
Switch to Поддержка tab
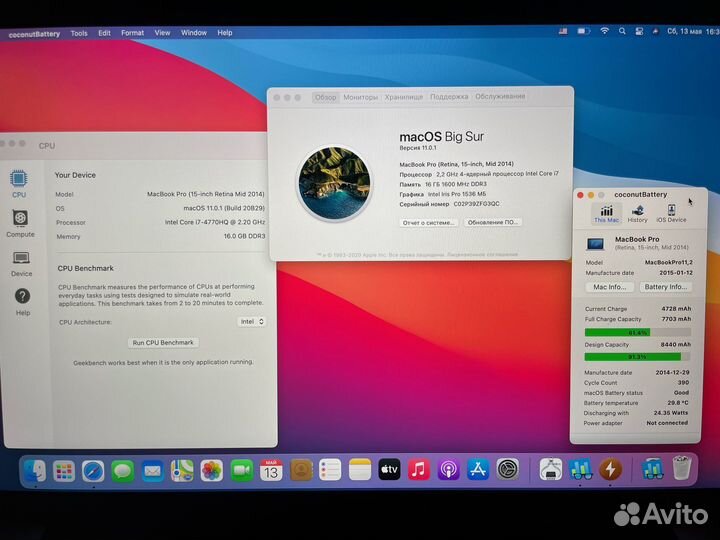[449, 96]
